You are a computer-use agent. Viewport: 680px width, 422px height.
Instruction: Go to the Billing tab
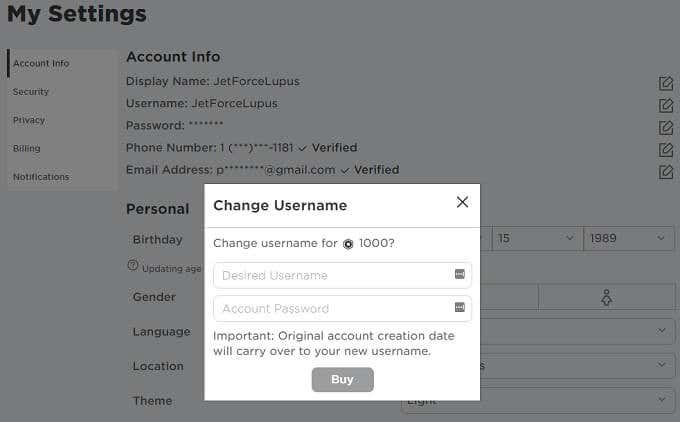pyautogui.click(x=27, y=148)
